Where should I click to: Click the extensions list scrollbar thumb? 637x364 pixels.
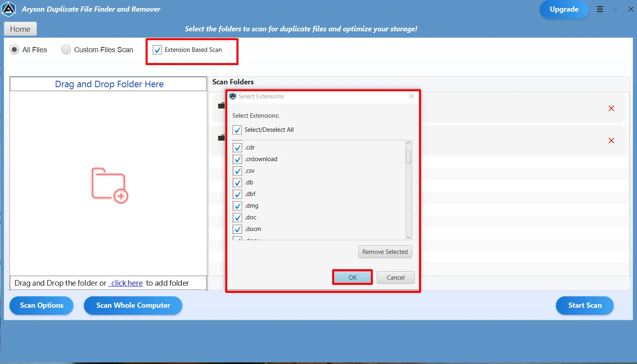coord(409,157)
